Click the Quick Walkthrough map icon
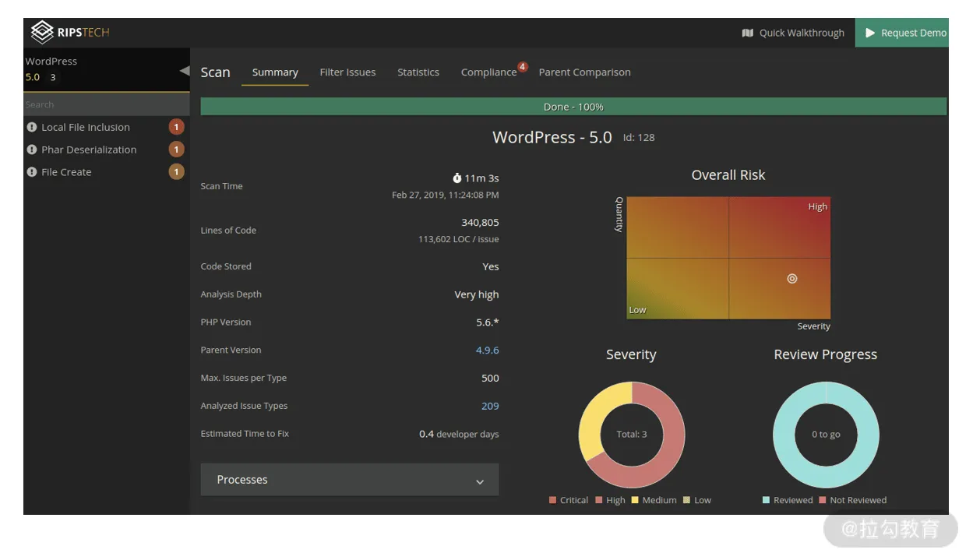The height and width of the screenshot is (560, 973). [748, 33]
